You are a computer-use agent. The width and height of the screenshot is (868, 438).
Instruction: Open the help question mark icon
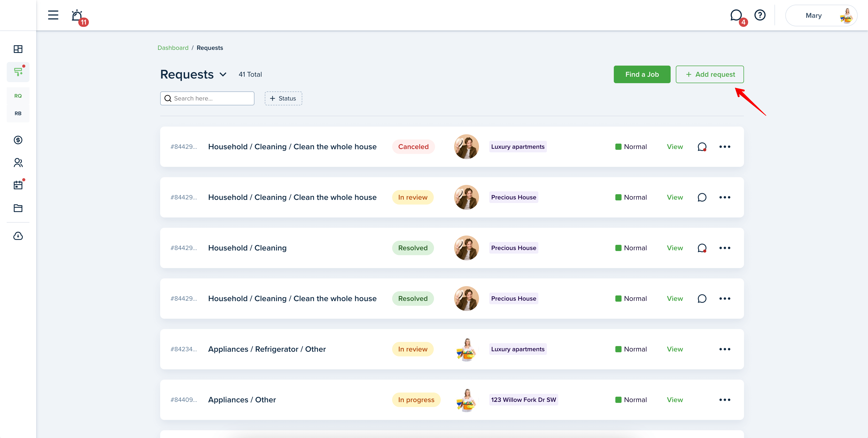760,15
